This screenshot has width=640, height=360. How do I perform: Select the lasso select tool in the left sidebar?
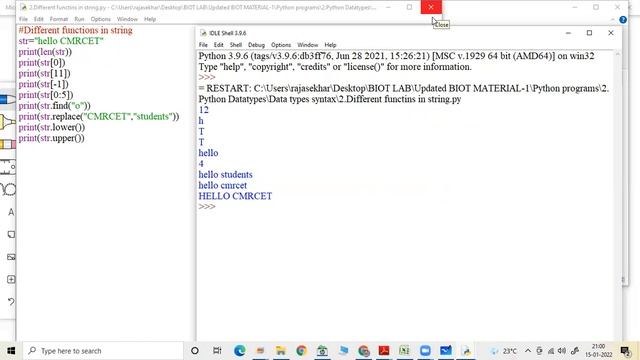[8, 189]
